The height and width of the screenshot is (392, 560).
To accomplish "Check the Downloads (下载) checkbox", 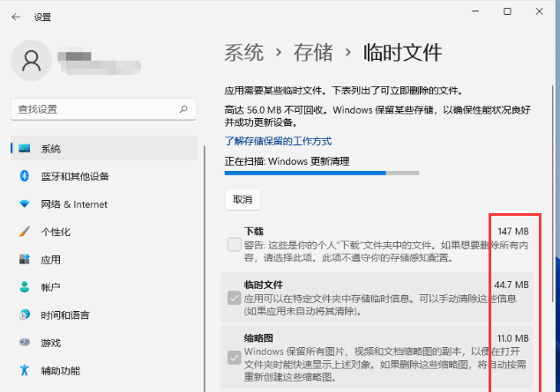I will (x=234, y=244).
